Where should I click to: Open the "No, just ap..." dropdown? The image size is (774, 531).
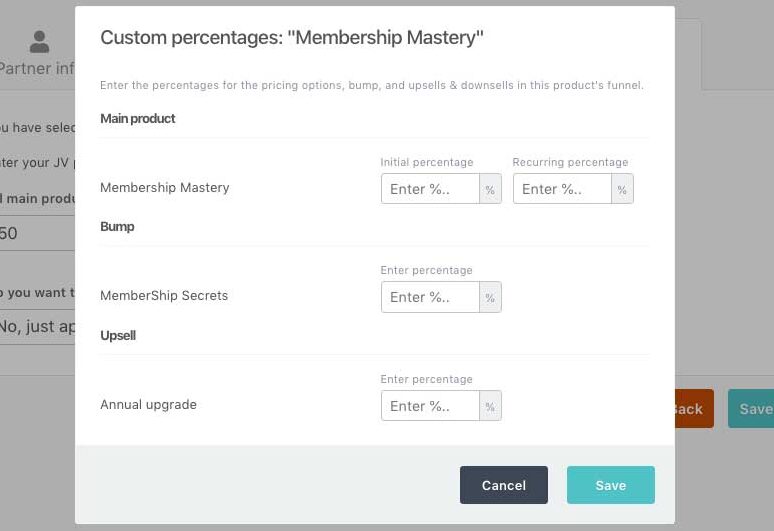(x=37, y=326)
